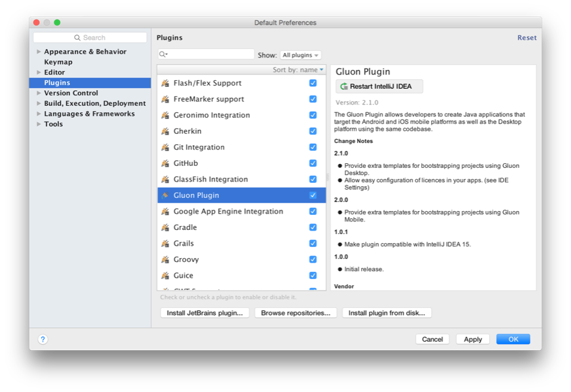Click Browse repositories button
Image resolution: width=571 pixels, height=392 pixels.
[296, 313]
